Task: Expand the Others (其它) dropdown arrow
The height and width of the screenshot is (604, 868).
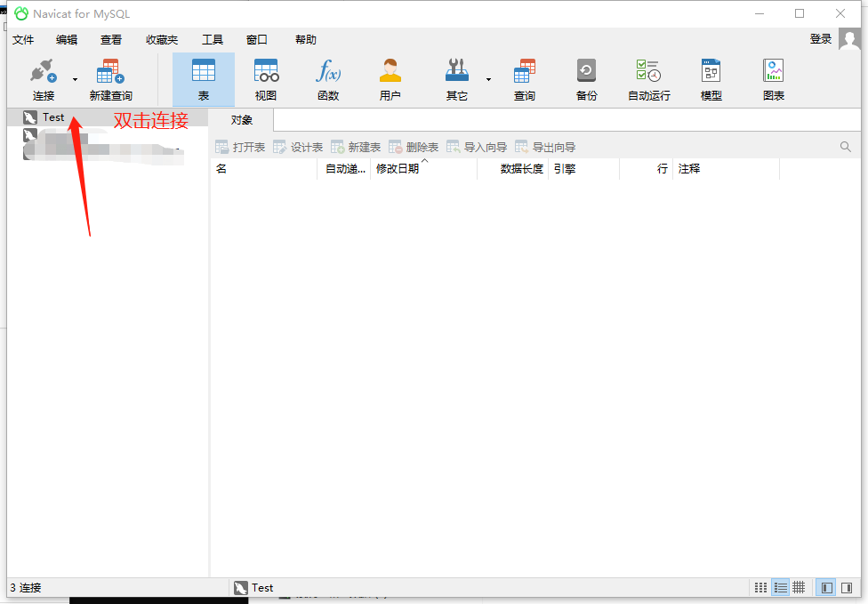Action: tap(488, 80)
